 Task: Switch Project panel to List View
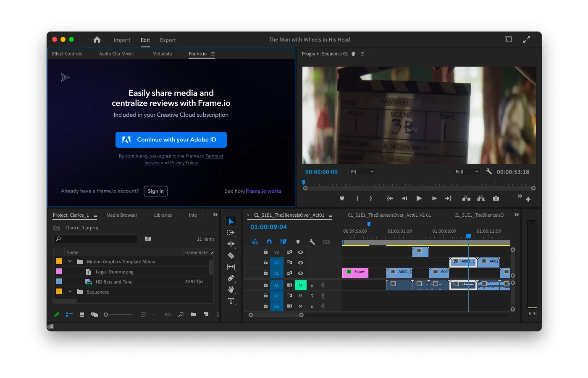click(x=69, y=315)
